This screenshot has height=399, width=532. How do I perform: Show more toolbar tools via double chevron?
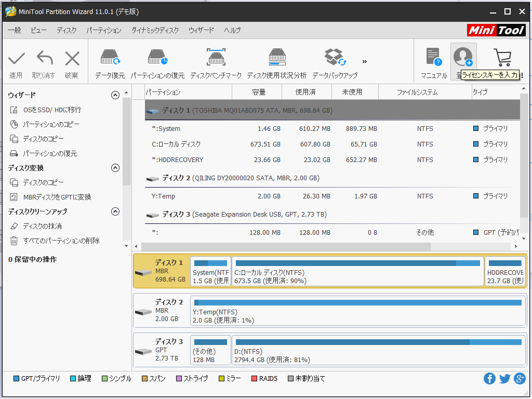pos(364,61)
